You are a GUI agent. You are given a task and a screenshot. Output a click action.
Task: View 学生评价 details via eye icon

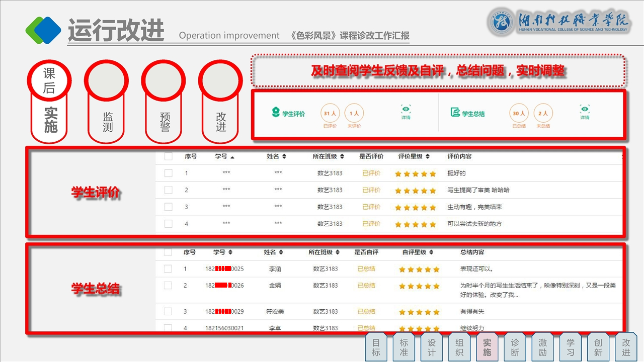406,111
